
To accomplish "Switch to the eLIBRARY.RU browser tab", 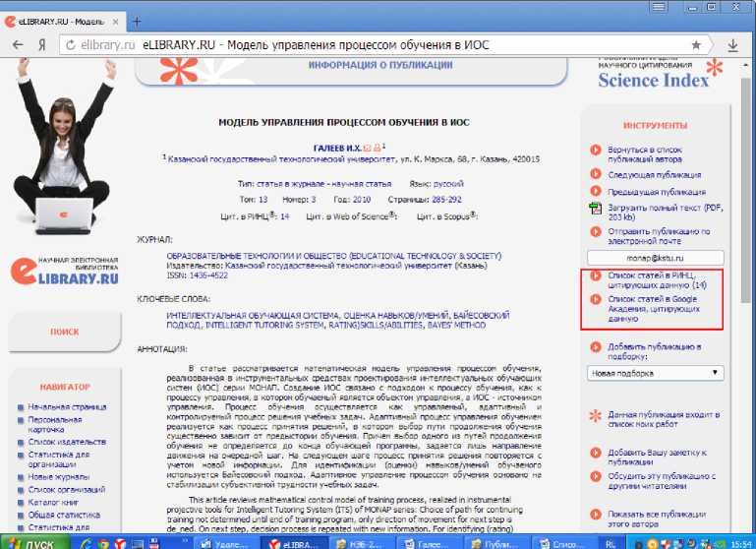I will 63,22.
